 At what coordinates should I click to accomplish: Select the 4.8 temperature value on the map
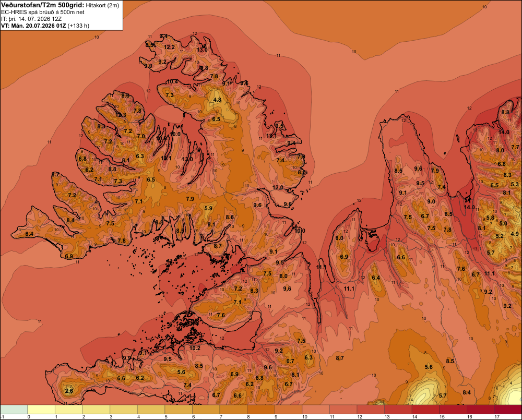pyautogui.click(x=217, y=100)
